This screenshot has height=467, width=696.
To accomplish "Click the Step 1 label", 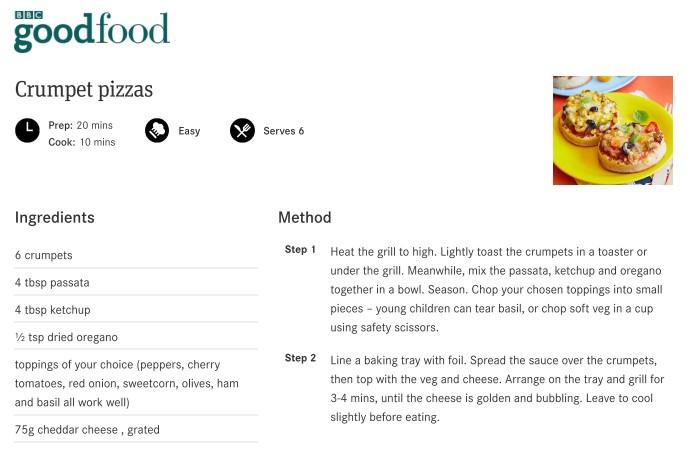I will tap(301, 249).
